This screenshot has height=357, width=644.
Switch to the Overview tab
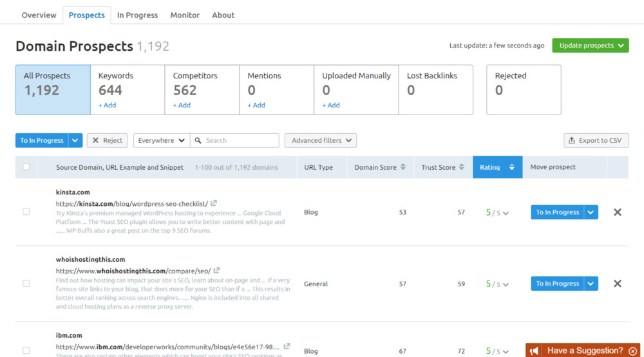(39, 15)
